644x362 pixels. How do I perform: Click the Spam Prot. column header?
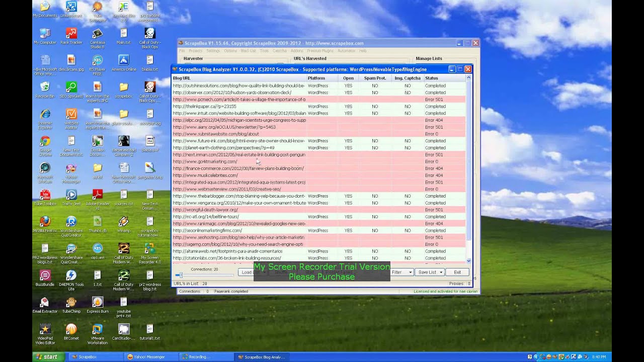(x=375, y=78)
